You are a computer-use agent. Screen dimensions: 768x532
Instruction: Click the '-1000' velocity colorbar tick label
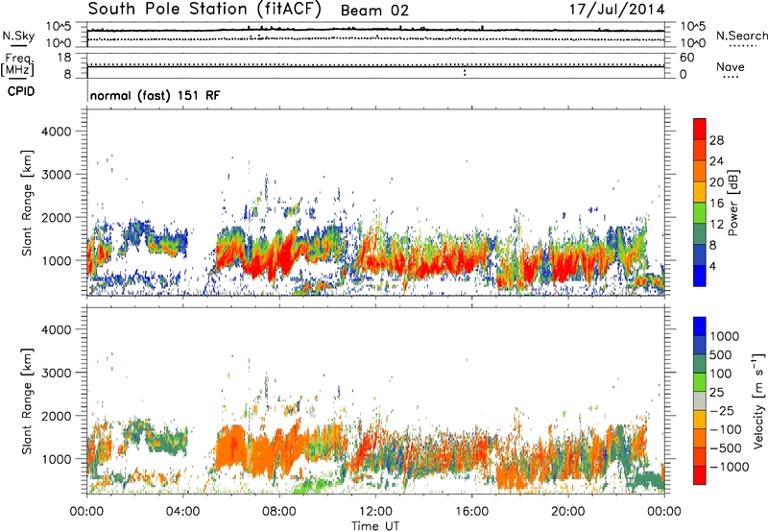point(730,467)
